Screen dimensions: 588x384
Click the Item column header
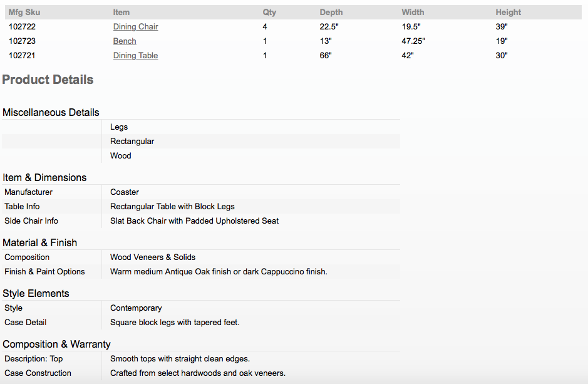pyautogui.click(x=121, y=13)
